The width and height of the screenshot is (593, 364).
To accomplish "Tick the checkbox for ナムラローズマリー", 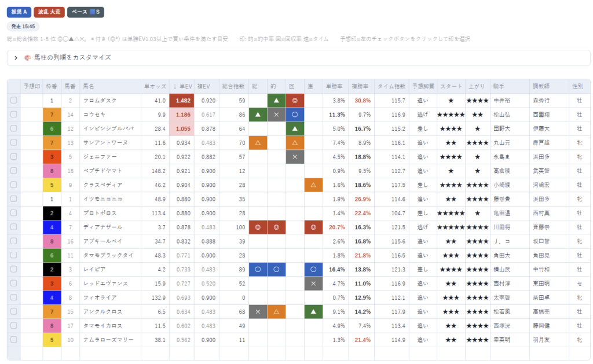I will [x=14, y=340].
